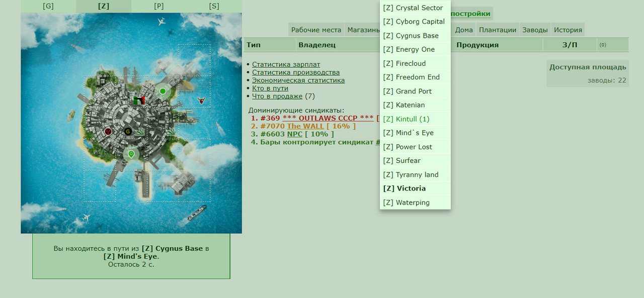Select [Z] Mind`s Eye from the list
The height and width of the screenshot is (298, 644).
pos(415,133)
